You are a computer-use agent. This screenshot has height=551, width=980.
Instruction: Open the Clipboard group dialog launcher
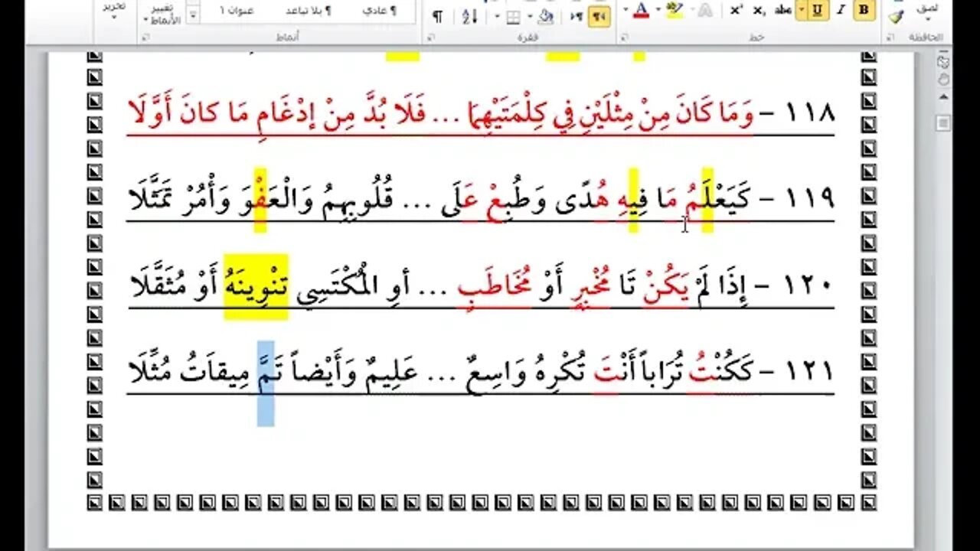[889, 37]
